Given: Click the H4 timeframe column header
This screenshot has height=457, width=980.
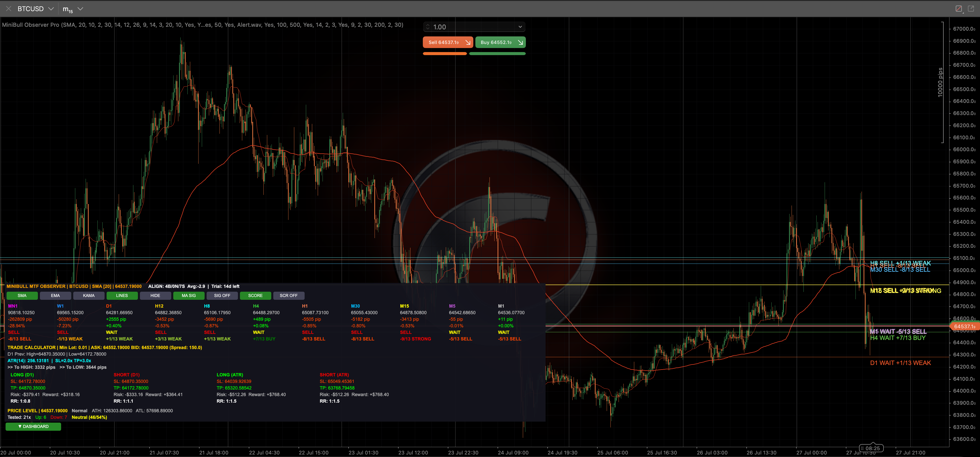Looking at the screenshot, I should (x=256, y=306).
